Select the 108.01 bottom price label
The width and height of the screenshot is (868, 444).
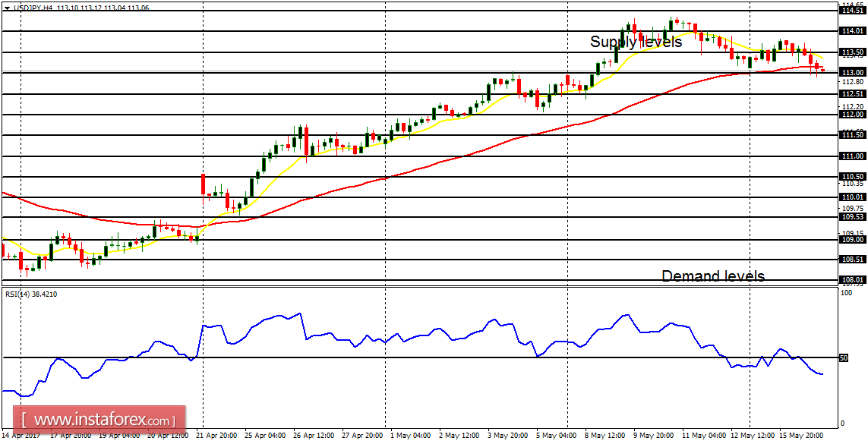854,278
